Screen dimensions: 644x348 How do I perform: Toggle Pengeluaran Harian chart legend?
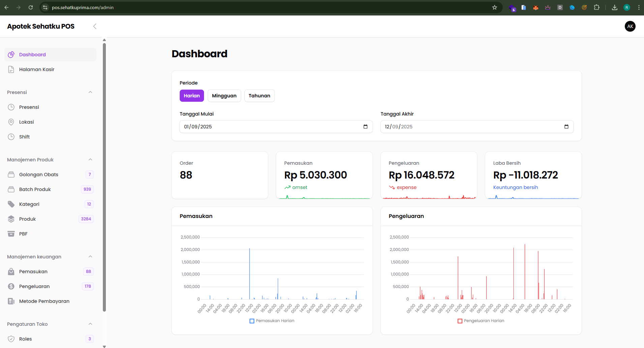coord(481,321)
